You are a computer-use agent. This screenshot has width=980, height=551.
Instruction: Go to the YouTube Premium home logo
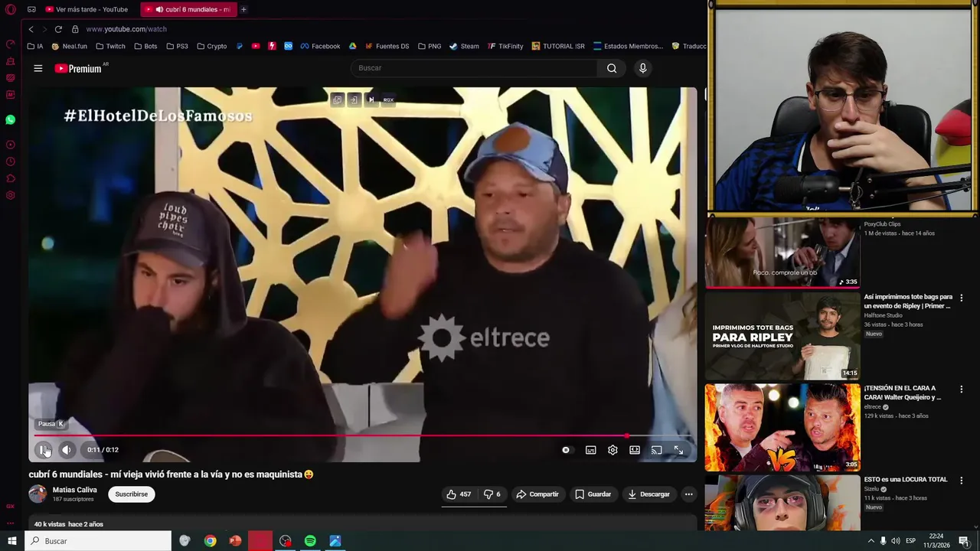(x=80, y=68)
